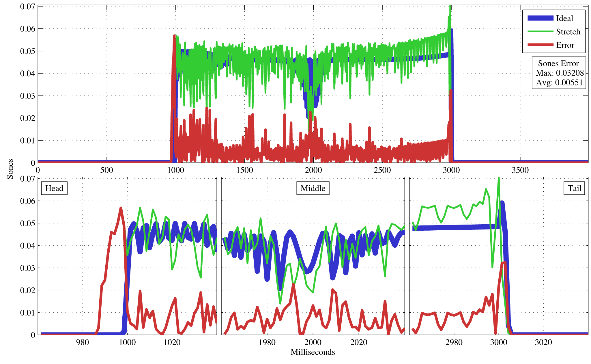Click the Sones y-axis label
Viewport: 591px width, 364px height.
pyautogui.click(x=10, y=169)
